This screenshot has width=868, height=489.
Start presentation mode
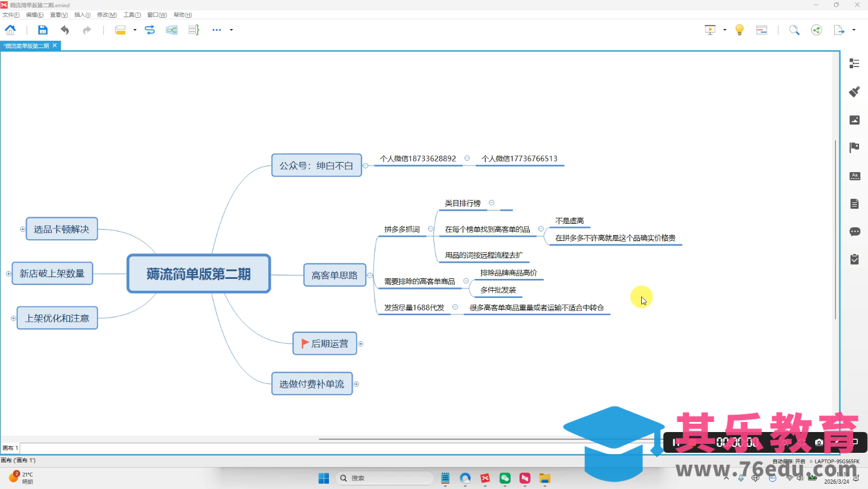tap(710, 30)
